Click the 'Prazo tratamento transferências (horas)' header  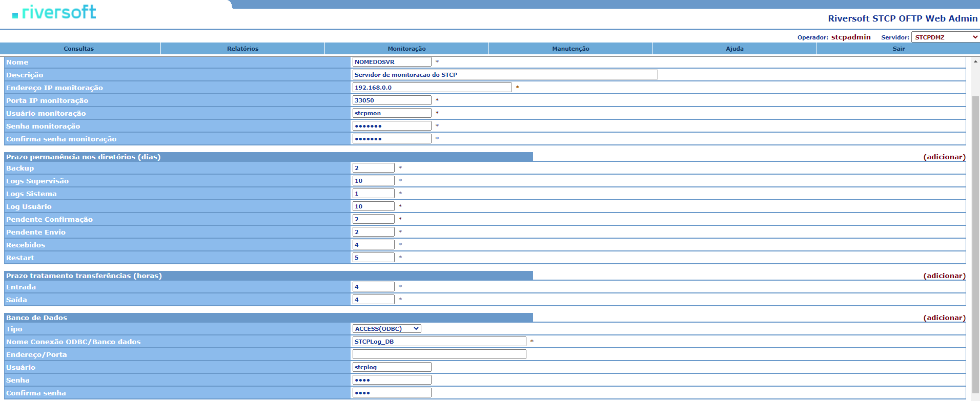(84, 276)
